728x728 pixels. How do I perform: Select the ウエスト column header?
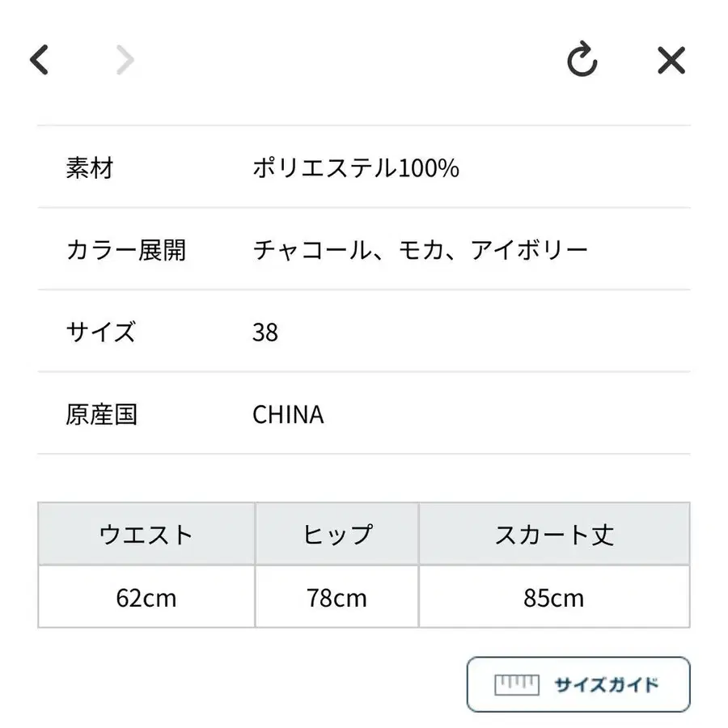(x=146, y=534)
